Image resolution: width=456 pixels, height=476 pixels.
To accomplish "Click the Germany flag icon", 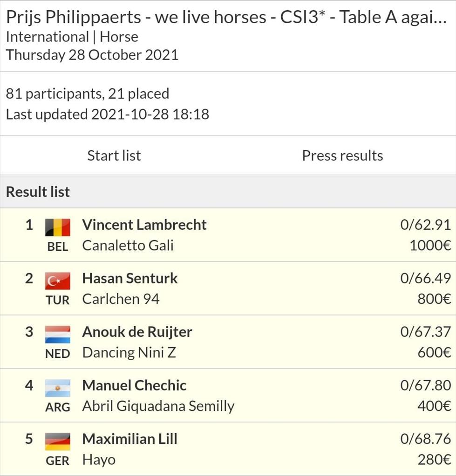I will coord(58,442).
